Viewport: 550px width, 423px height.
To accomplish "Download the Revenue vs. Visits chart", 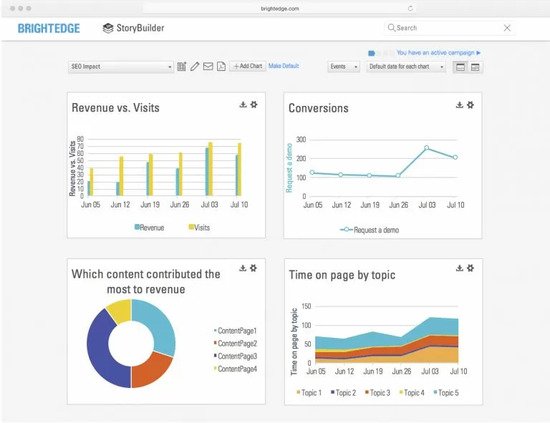I will tap(243, 105).
